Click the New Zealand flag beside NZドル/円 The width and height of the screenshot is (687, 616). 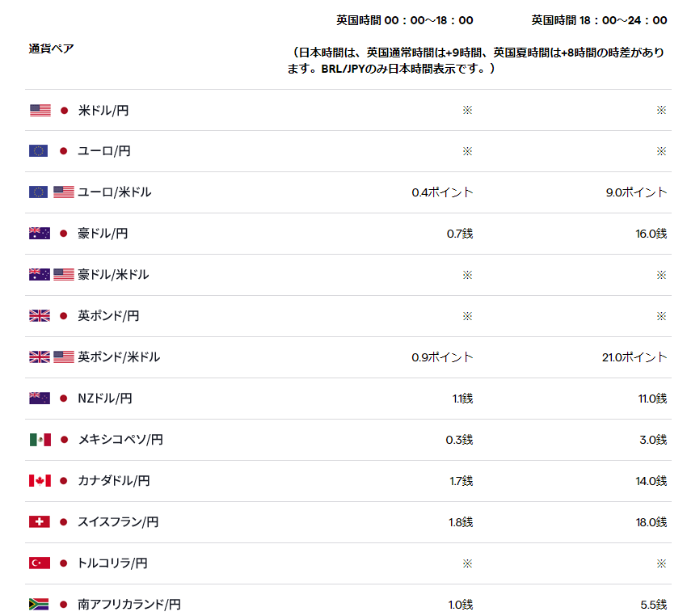click(40, 399)
